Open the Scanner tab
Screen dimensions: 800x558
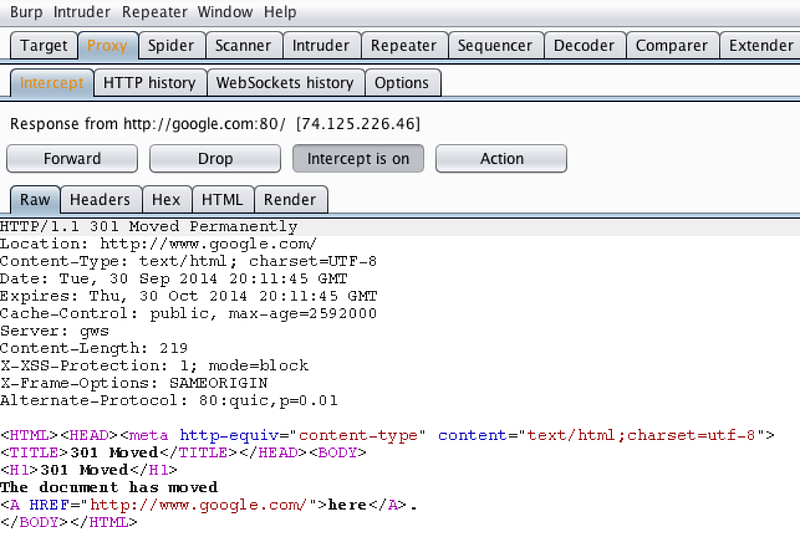tap(243, 45)
